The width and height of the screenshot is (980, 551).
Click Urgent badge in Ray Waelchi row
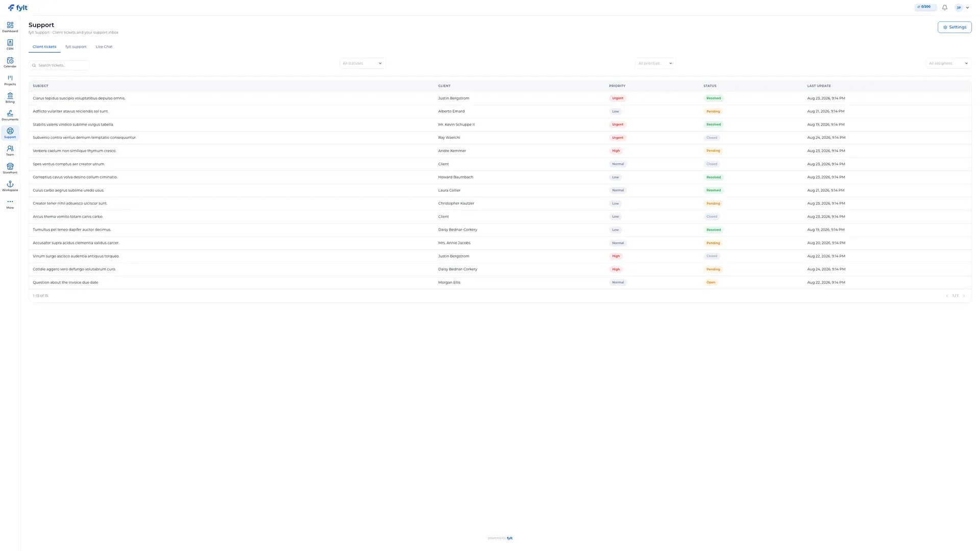click(618, 138)
